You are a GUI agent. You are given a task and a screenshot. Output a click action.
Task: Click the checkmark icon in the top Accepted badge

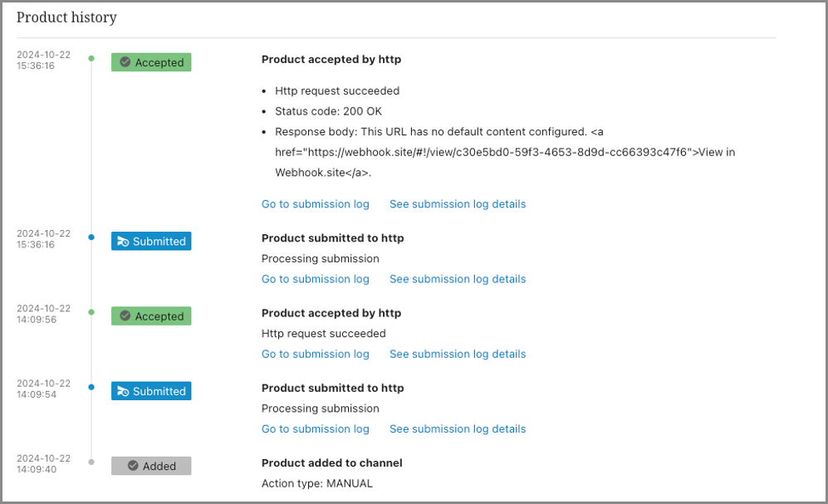click(x=125, y=62)
